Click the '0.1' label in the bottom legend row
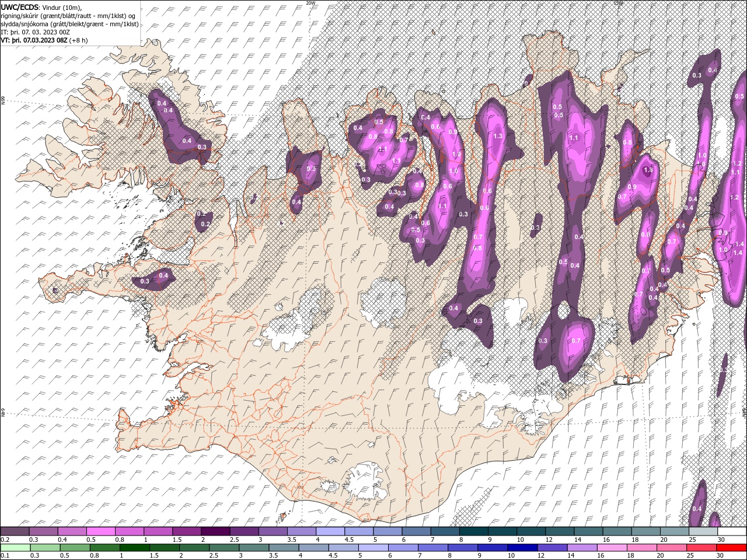 (5, 556)
